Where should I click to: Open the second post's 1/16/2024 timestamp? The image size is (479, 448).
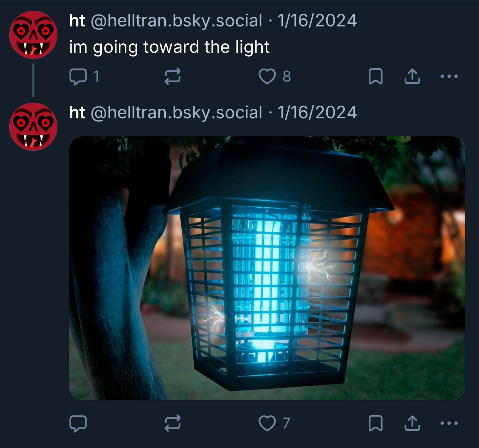317,113
